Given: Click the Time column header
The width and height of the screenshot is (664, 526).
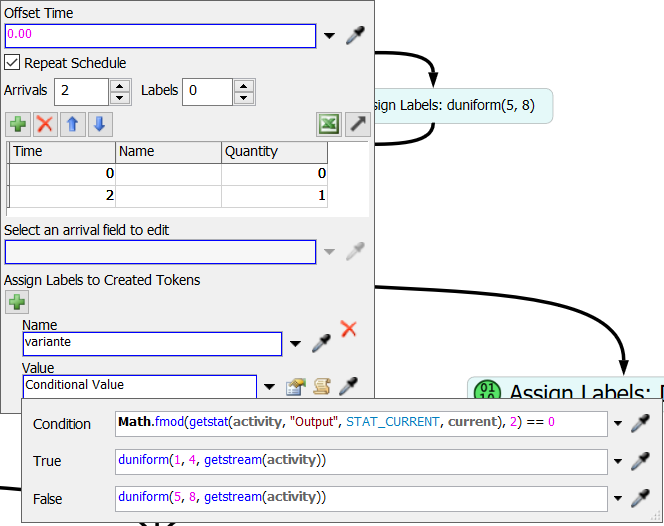Looking at the screenshot, I should pos(62,152).
